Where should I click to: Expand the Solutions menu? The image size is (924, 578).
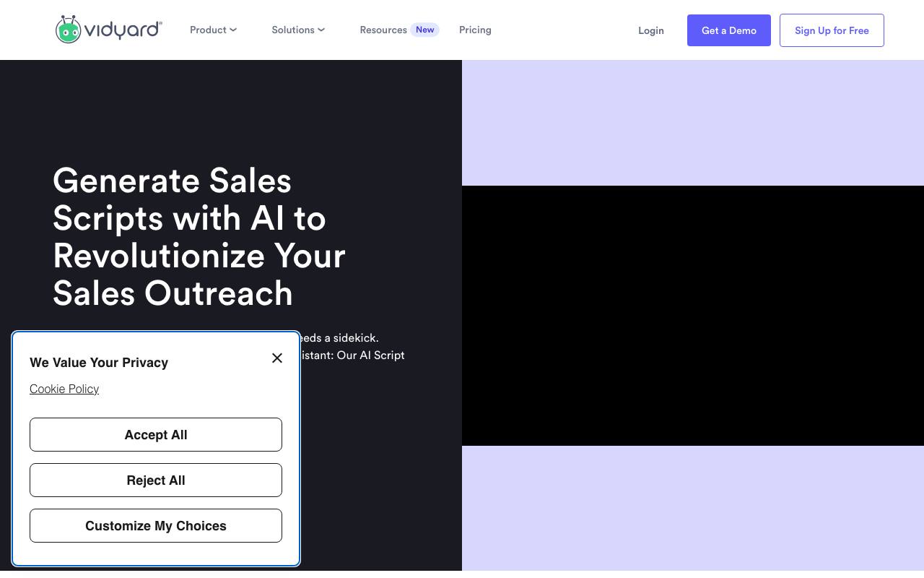click(x=298, y=30)
